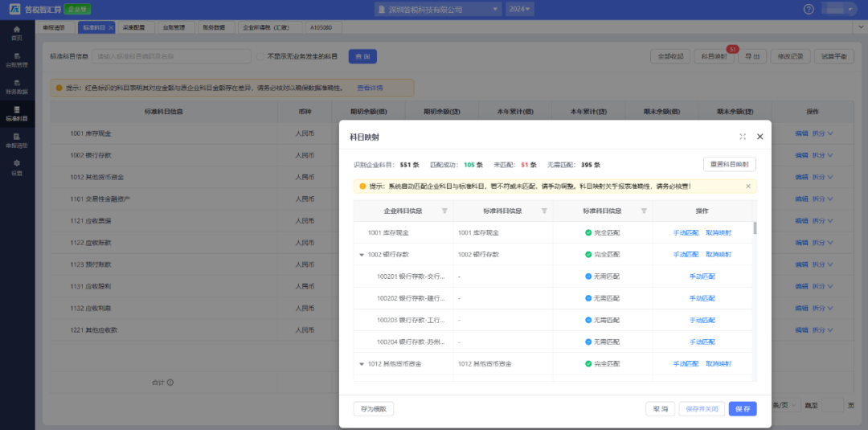Click the 重置科目映射 button
This screenshot has height=430, width=868.
pyautogui.click(x=729, y=164)
